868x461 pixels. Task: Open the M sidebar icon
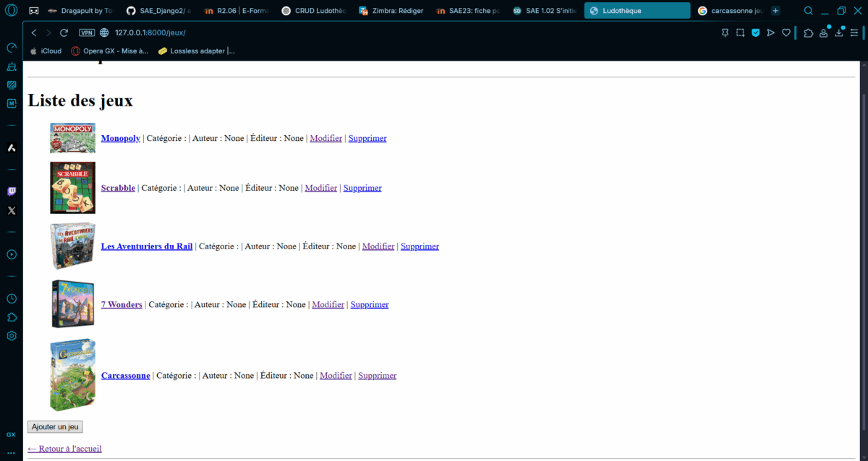pyautogui.click(x=12, y=103)
